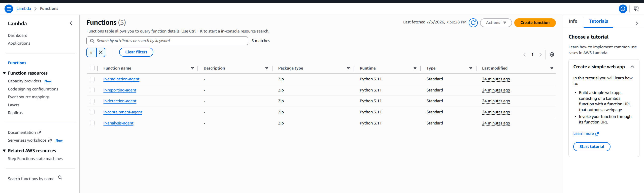Collapse the 'Create a simple web app' tutorial

pyautogui.click(x=632, y=67)
